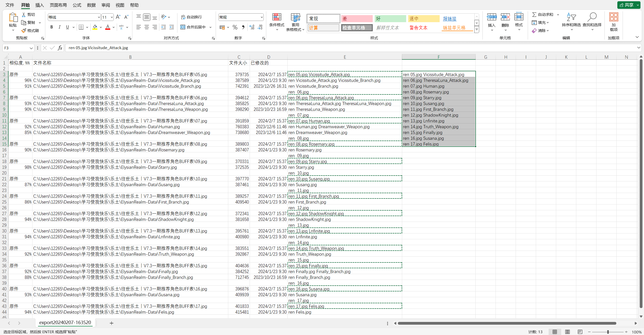Screen dimensions: 644x335
Task: Click the orientation text angle icon
Action: point(164,17)
